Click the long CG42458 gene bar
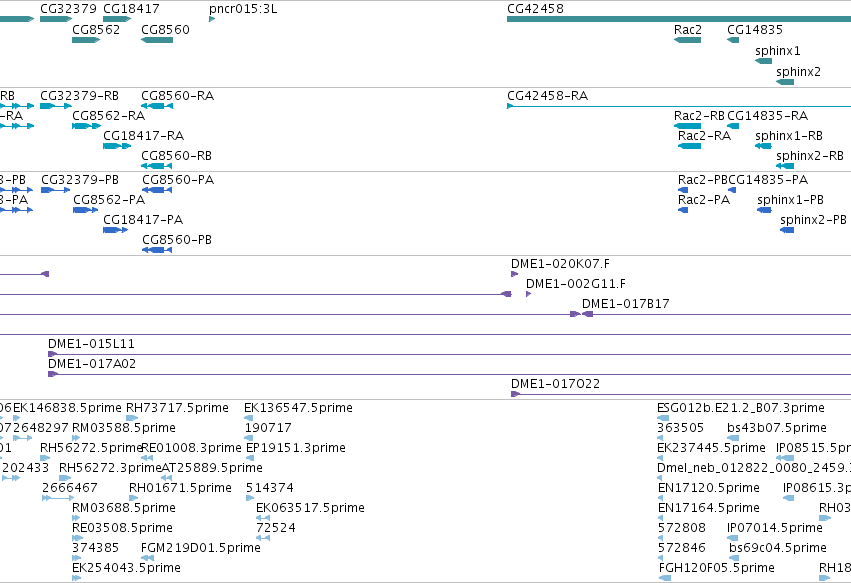This screenshot has width=851, height=583. click(x=679, y=19)
